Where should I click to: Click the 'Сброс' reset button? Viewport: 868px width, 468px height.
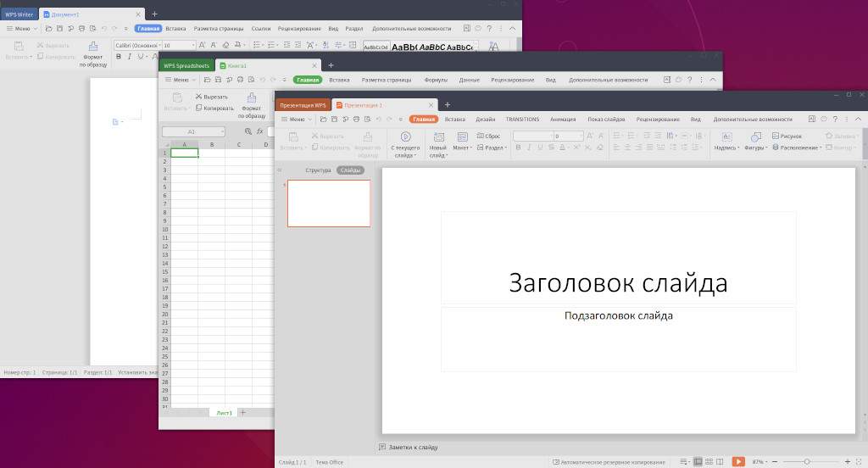click(x=488, y=136)
